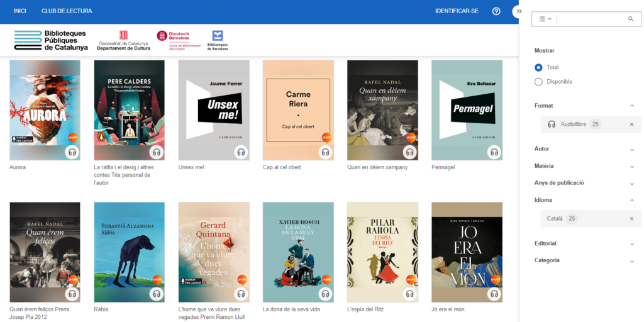
Task: Focus the search text field
Action: click(x=591, y=19)
